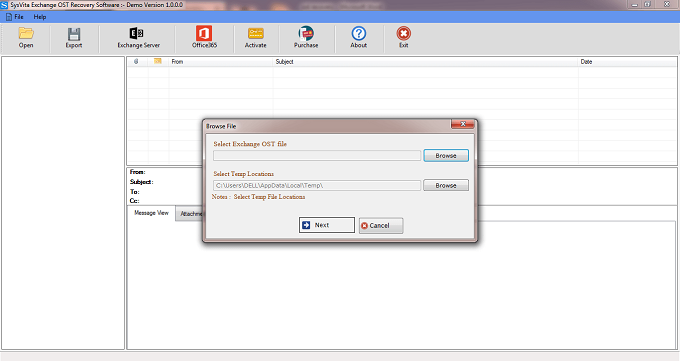Click the attachment paperclip column header
Viewport: 680px width, 361px height.
(x=136, y=62)
